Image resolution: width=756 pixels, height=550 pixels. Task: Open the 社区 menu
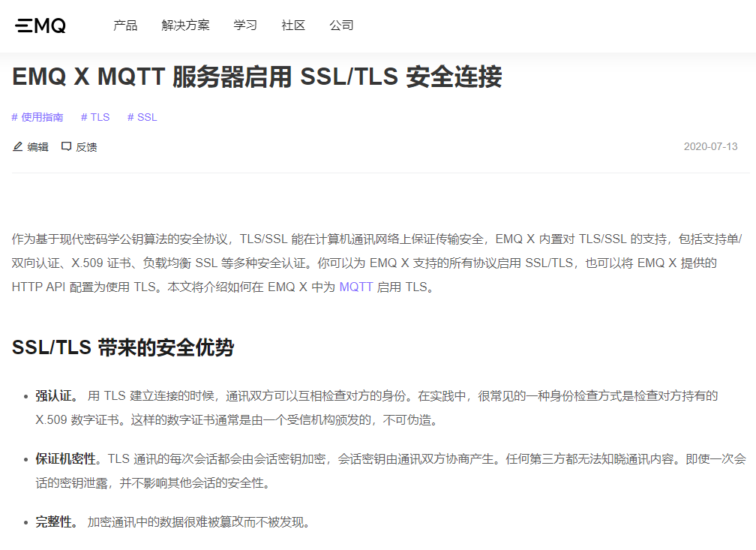point(294,25)
